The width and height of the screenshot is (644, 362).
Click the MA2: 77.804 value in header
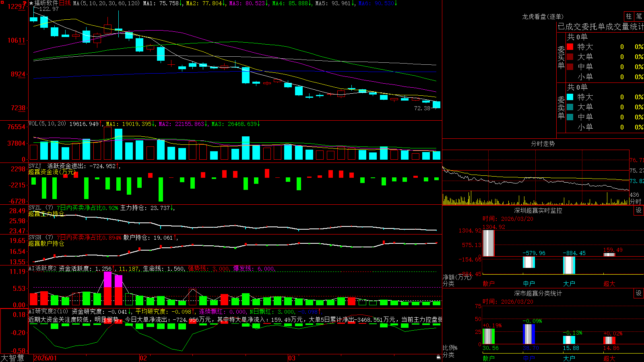pyautogui.click(x=204, y=3)
